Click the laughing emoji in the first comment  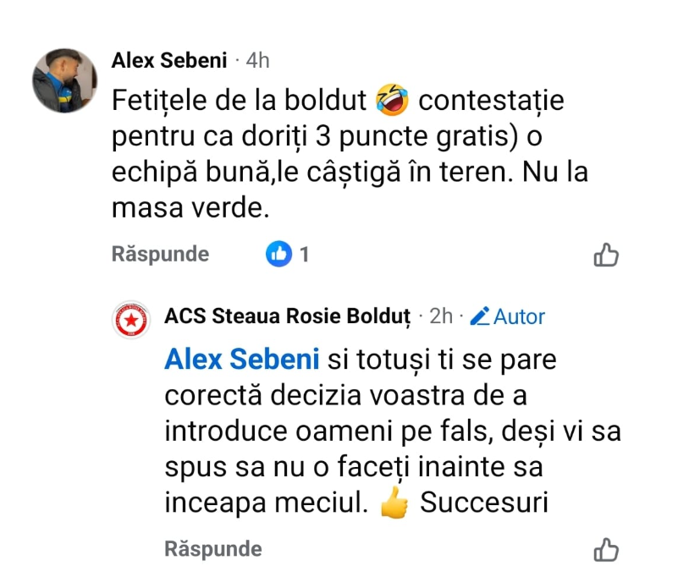[392, 102]
